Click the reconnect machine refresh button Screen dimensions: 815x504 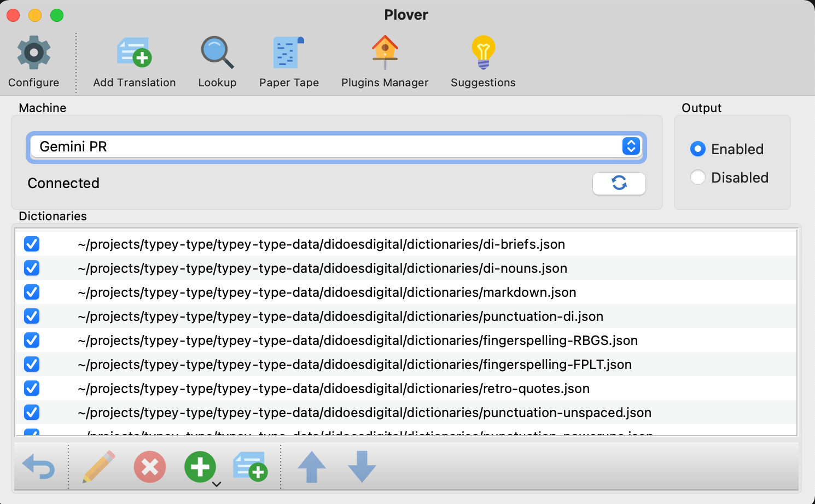619,183
